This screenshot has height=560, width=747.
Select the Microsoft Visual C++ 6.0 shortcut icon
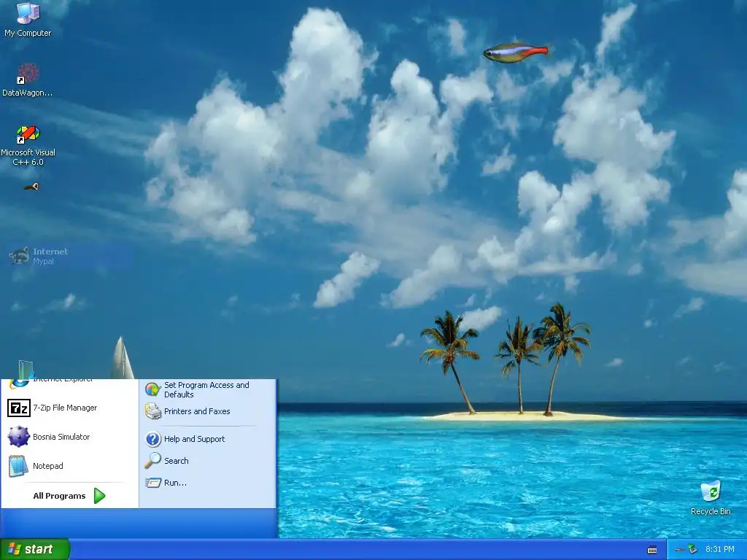click(28, 134)
